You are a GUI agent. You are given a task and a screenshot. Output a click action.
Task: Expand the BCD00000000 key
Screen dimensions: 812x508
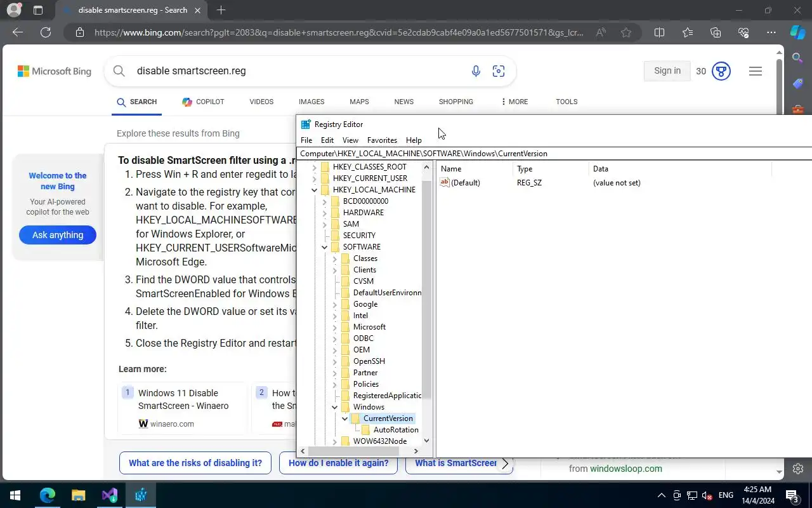(325, 201)
